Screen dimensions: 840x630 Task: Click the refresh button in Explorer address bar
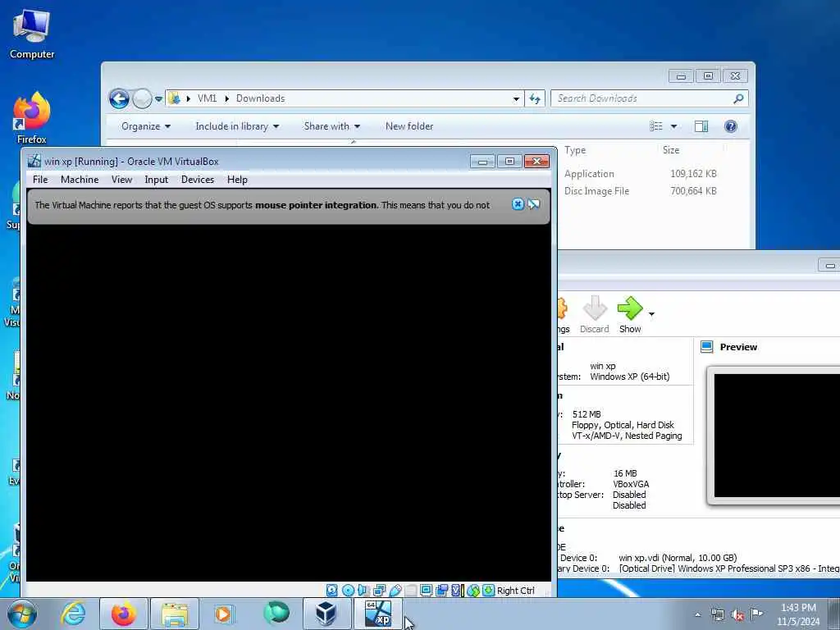click(535, 98)
